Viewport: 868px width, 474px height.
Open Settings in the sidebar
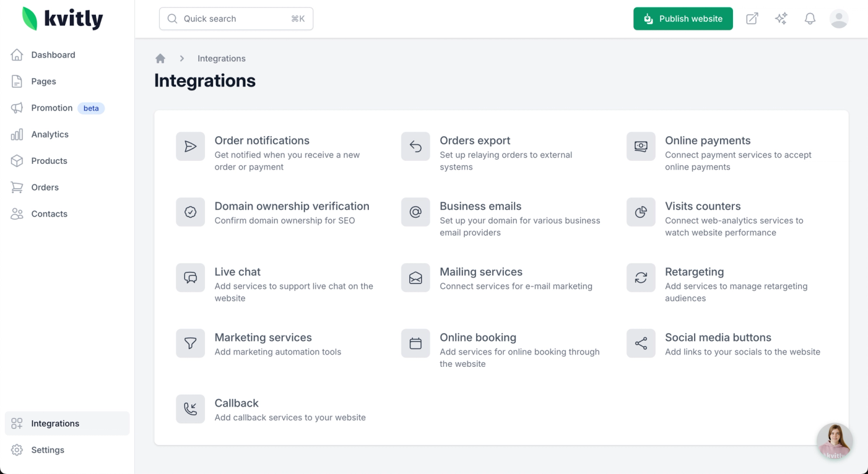point(47,450)
